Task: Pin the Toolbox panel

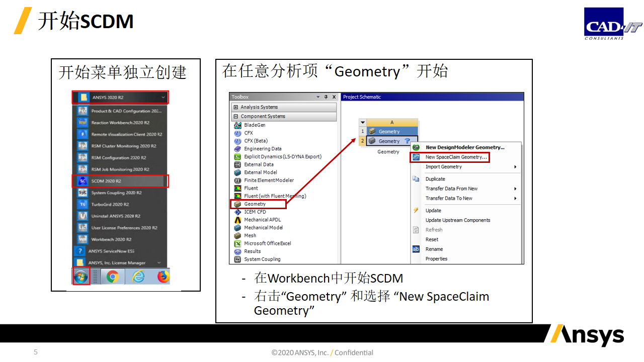Action: [326, 97]
